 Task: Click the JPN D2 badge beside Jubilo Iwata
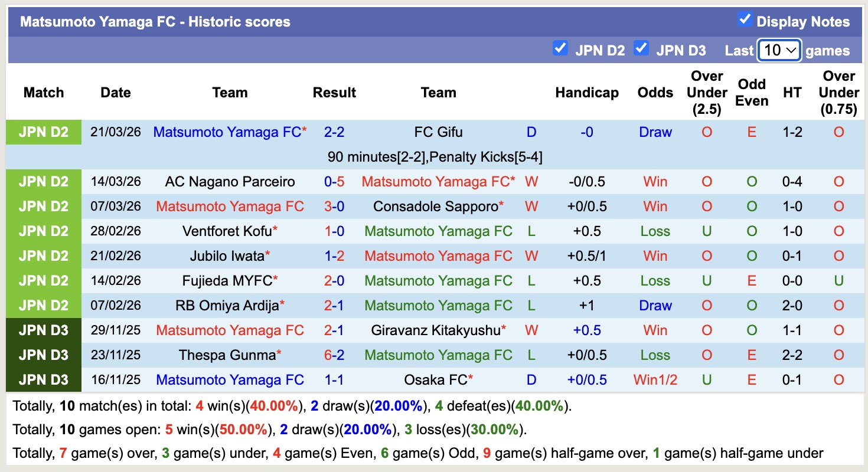[43, 255]
